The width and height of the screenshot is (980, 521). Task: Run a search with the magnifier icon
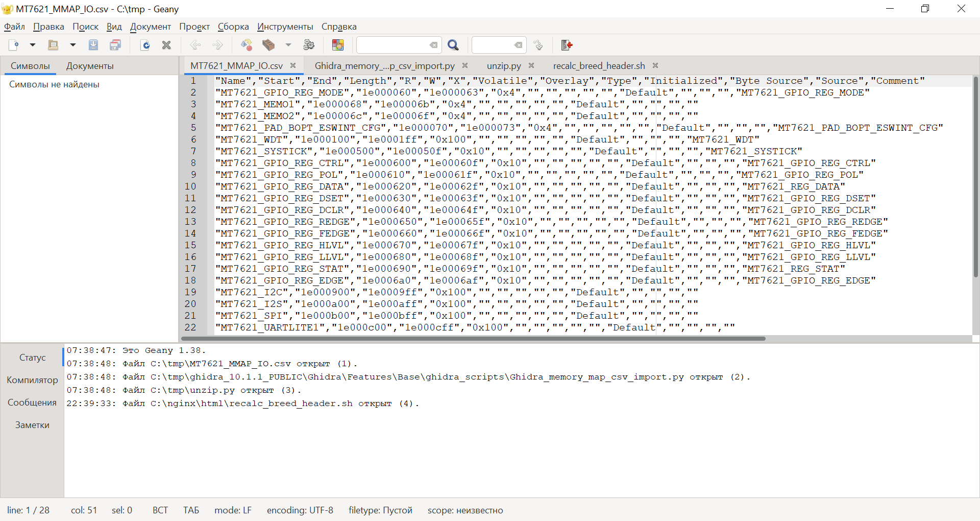coord(453,45)
